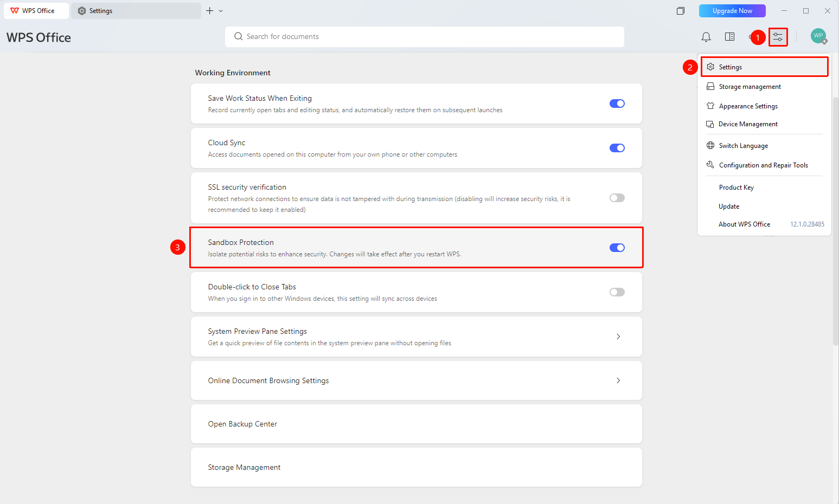
Task: Expand System Preview Pane Settings chevron
Action: [x=618, y=337]
